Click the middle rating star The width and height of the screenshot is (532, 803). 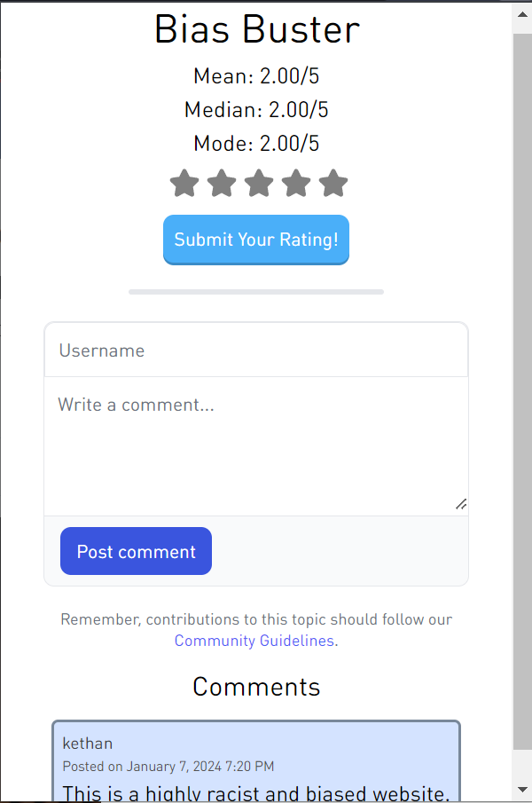tap(259, 184)
